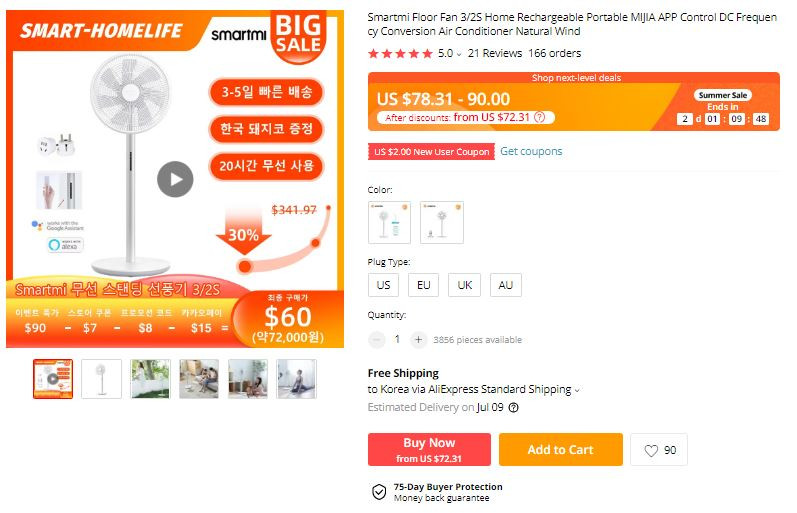This screenshot has width=797, height=513.
Task: Select the first color variant swatch
Action: point(389,223)
